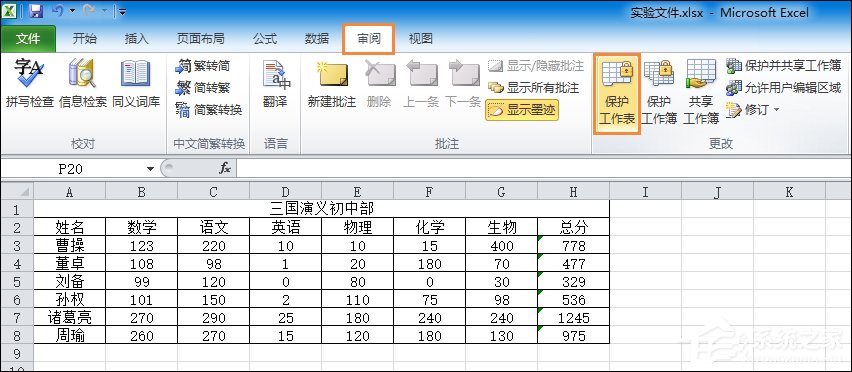Click the 总分 header cell
Viewport: 852px width, 372px height.
[573, 227]
